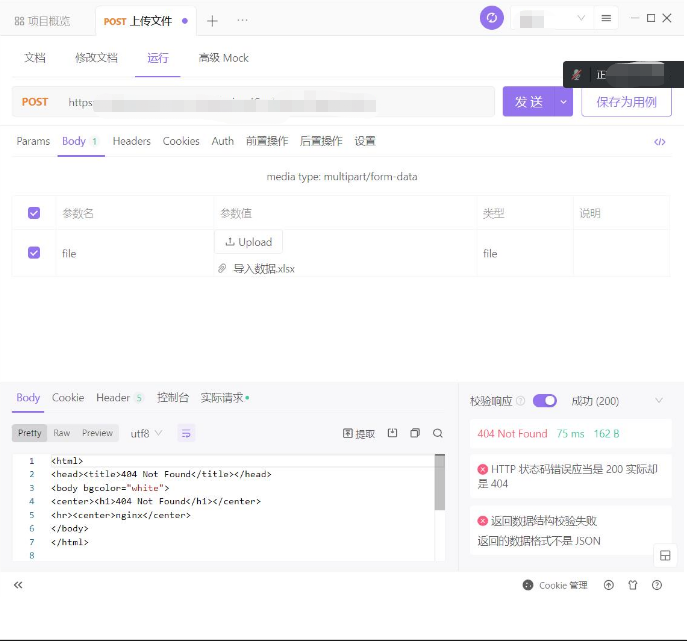687x641 pixels.
Task: Click the Upload file button
Action: pos(248,242)
